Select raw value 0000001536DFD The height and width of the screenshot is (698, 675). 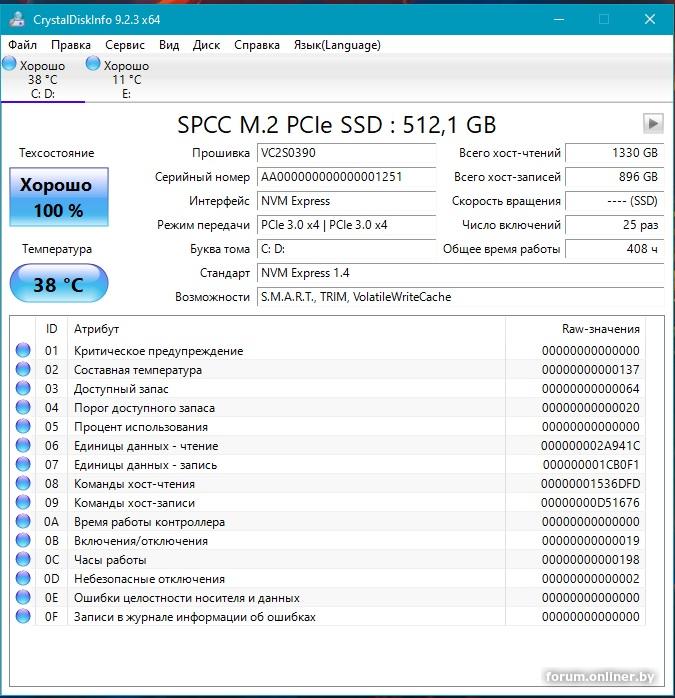590,483
